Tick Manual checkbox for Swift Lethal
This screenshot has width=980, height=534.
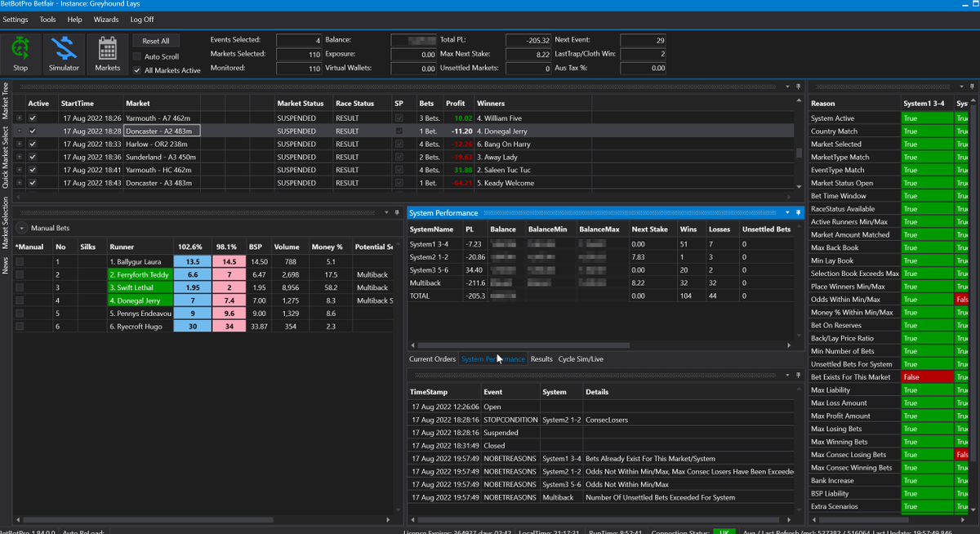pyautogui.click(x=20, y=287)
